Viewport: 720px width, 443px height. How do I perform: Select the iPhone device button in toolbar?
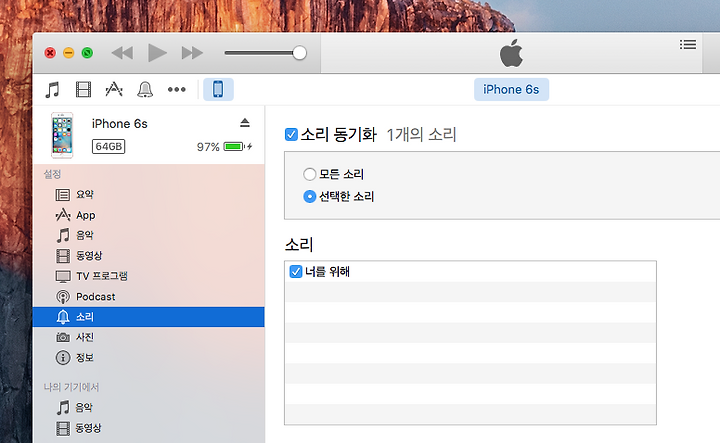(218, 89)
